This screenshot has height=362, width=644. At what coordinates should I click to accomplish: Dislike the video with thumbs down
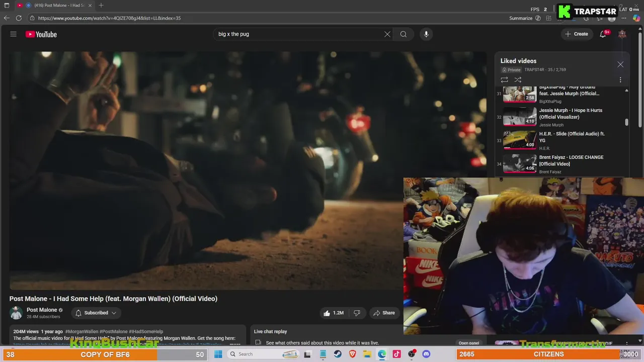(357, 313)
